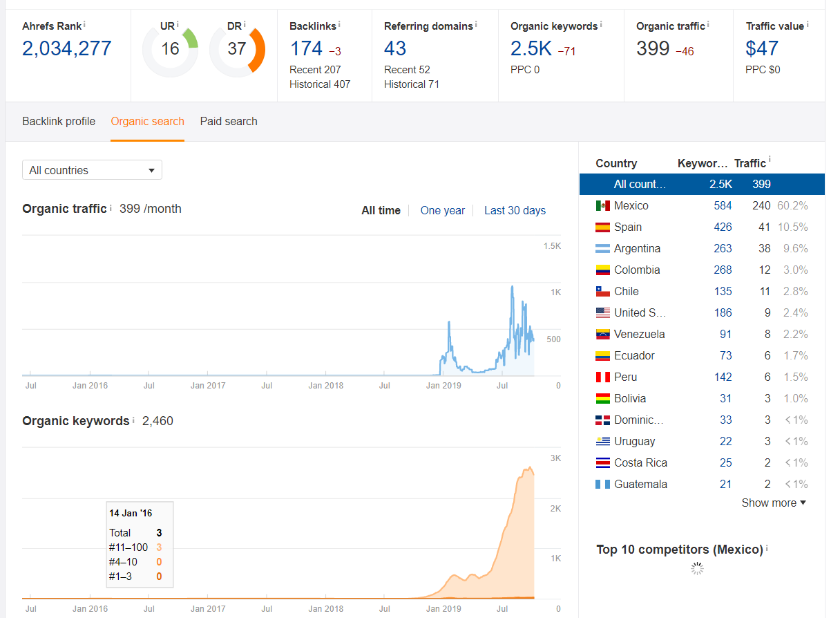Click the Ecuador flag icon
840x618 pixels.
tap(602, 356)
